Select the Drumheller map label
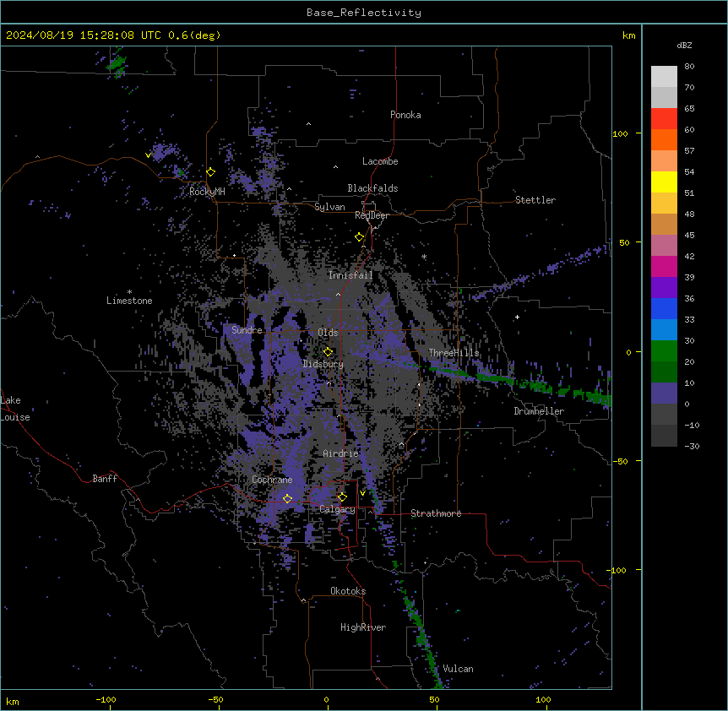The image size is (728, 711). coord(539,411)
